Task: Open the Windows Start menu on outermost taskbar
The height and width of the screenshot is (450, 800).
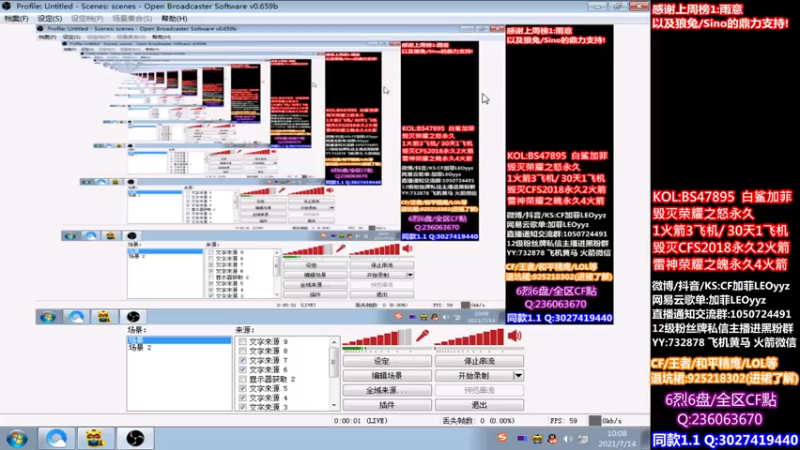Action: click(x=17, y=439)
